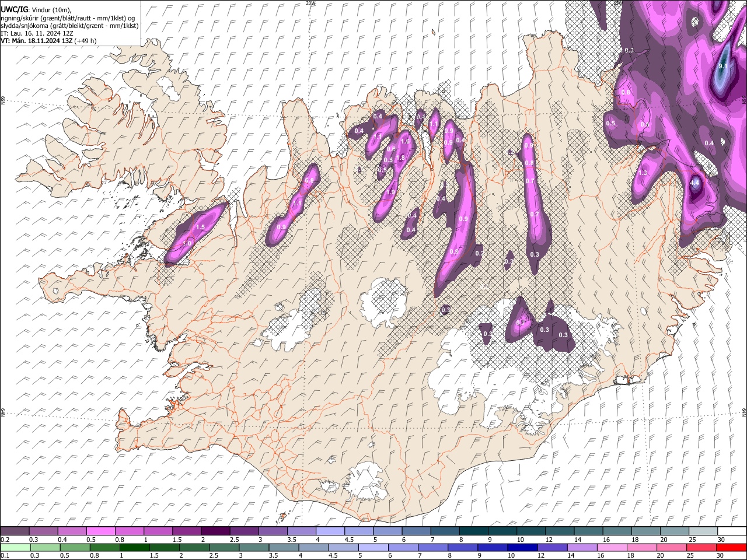747x560 pixels.
Task: Click the 4.4 precipitation value on the map
Action: point(694,183)
